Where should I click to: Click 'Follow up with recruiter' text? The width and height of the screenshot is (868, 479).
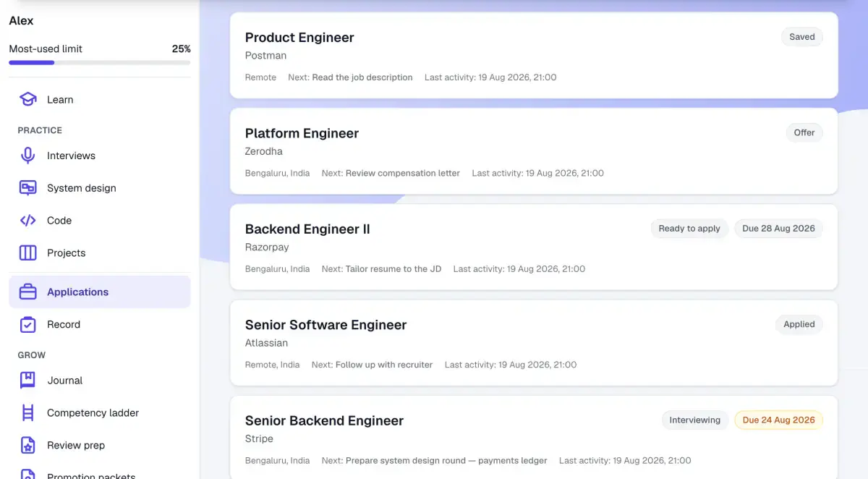pyautogui.click(x=384, y=365)
